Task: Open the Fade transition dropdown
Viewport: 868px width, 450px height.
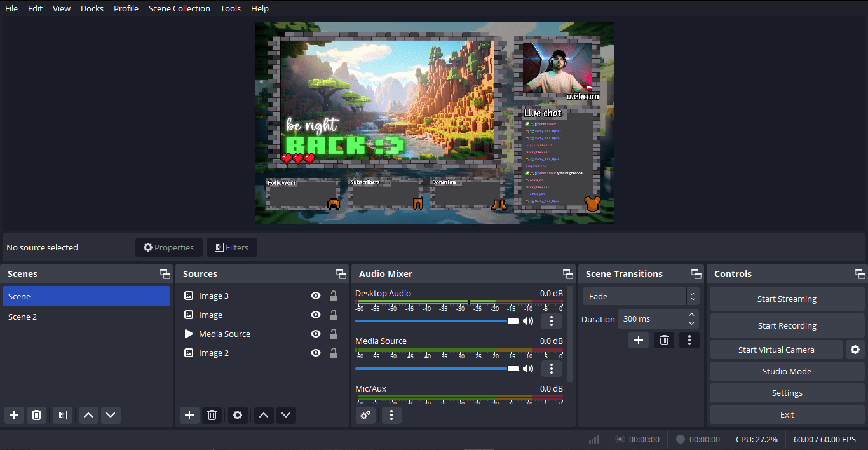Action: (641, 296)
